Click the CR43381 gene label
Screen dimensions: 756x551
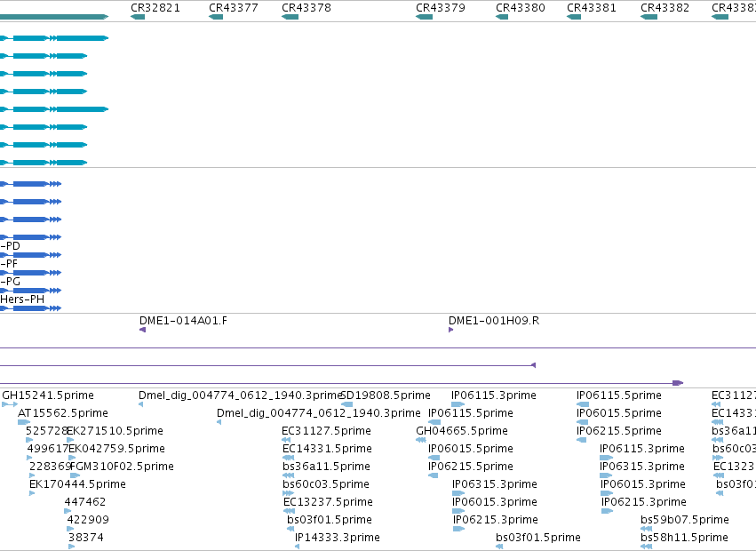tap(591, 8)
